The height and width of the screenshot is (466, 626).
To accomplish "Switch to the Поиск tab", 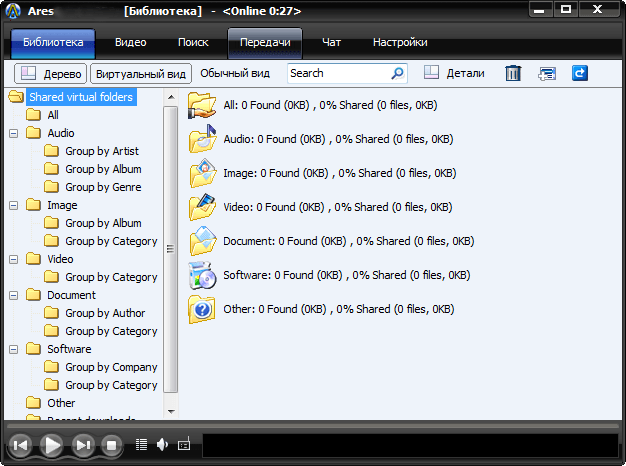I will click(x=193, y=42).
